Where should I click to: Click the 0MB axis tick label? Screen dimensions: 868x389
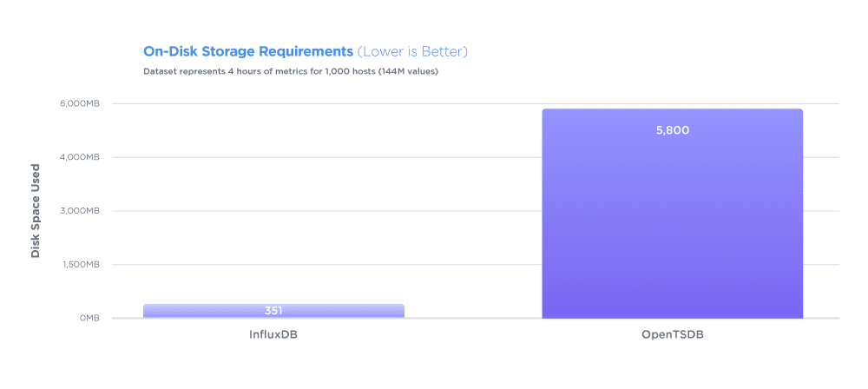click(89, 319)
